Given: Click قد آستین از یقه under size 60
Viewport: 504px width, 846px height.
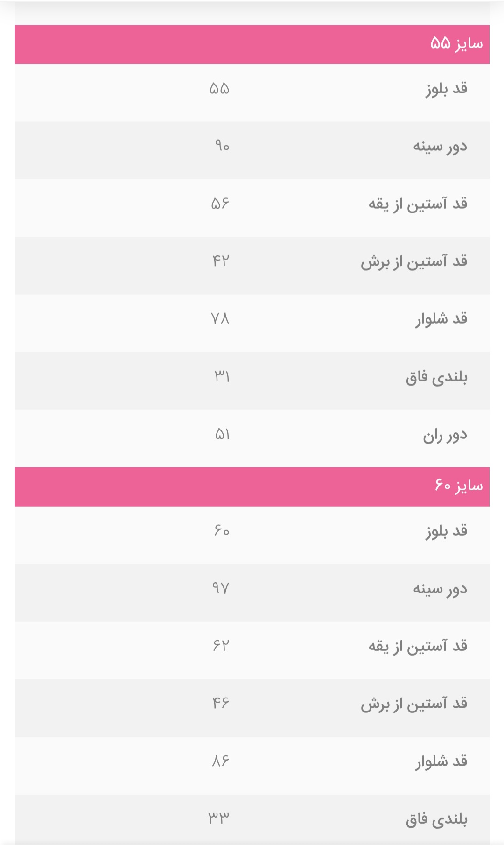Looking at the screenshot, I should coord(418,646).
